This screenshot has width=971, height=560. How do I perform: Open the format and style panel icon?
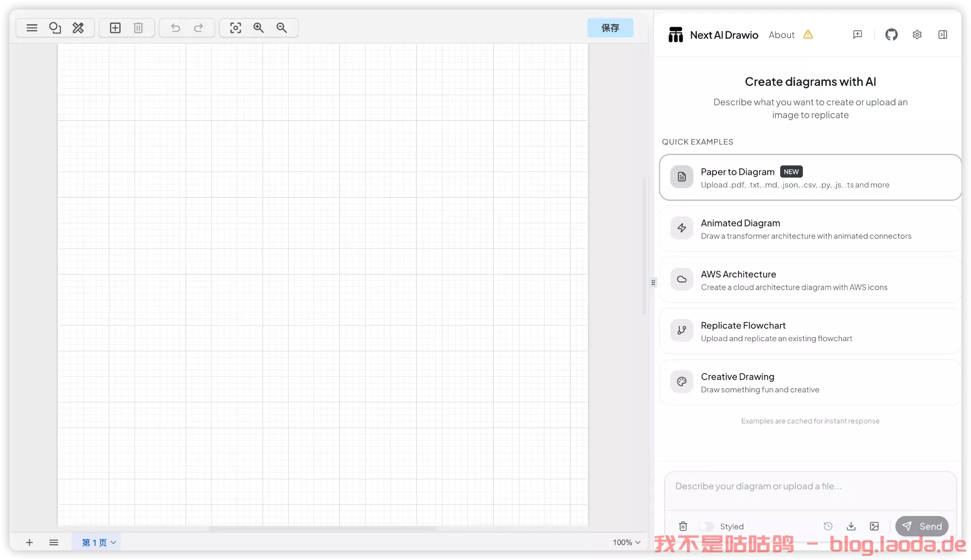tap(78, 28)
